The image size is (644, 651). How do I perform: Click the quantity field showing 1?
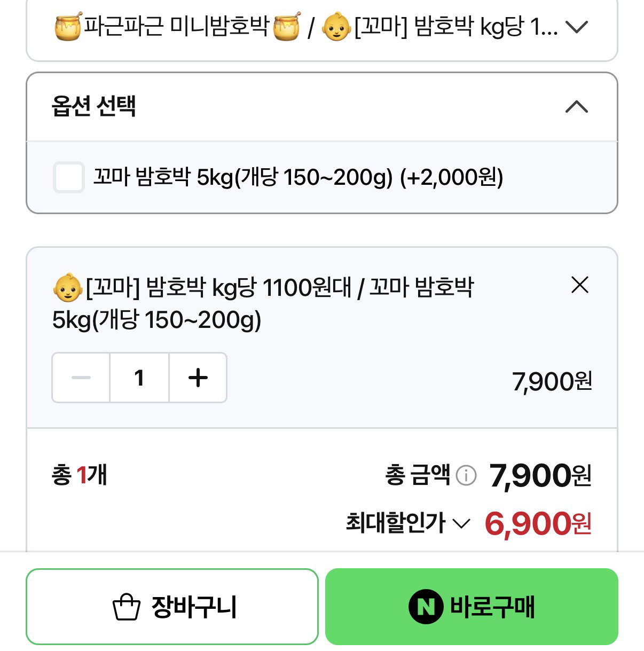pos(139,378)
